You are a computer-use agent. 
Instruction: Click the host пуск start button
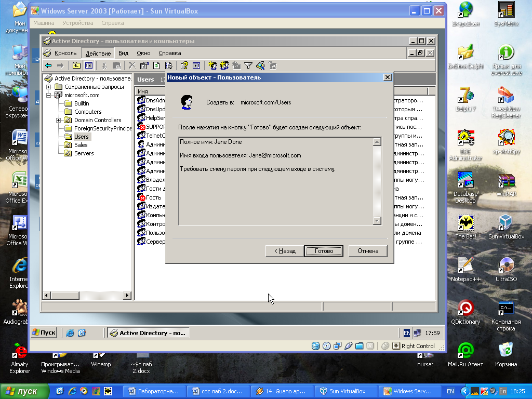coord(24,392)
